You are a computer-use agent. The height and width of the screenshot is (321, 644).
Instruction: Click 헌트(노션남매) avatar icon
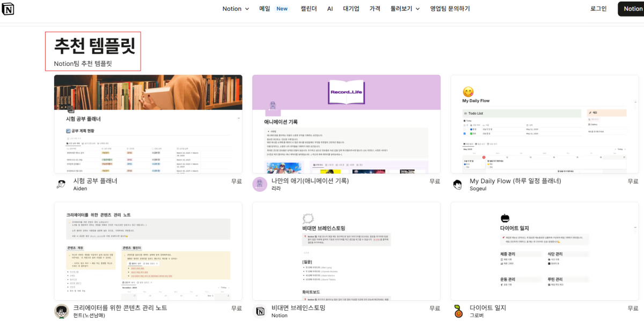[61, 311]
